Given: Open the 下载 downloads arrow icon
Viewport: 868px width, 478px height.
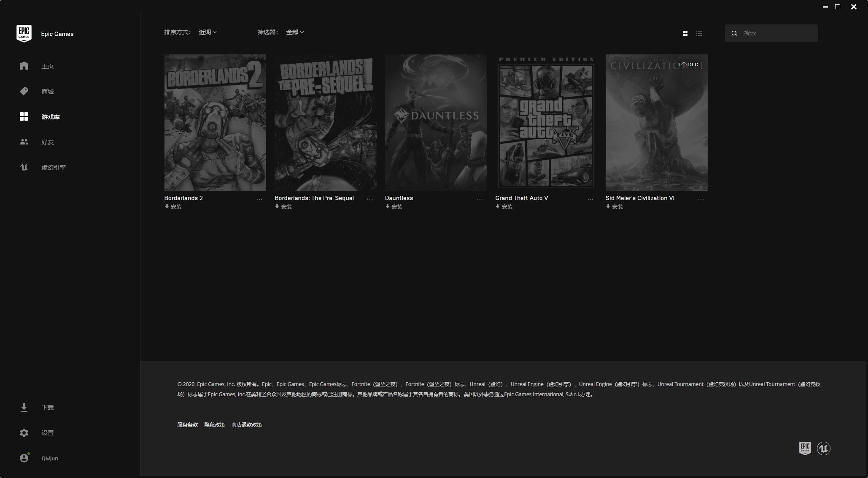Looking at the screenshot, I should pyautogui.click(x=24, y=407).
